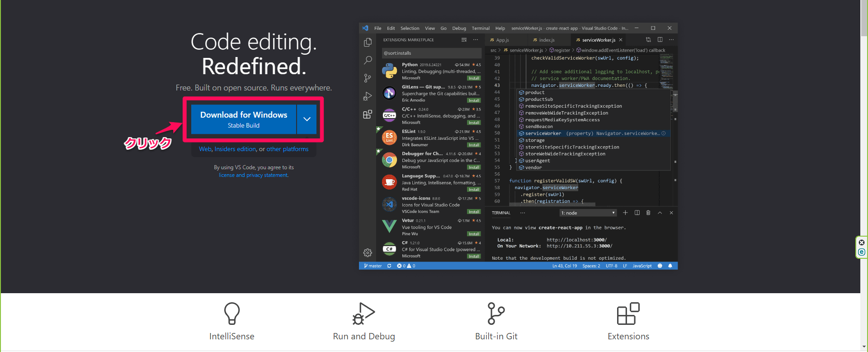Click the notification bell in the status bar
This screenshot has width=868, height=352.
670,266
